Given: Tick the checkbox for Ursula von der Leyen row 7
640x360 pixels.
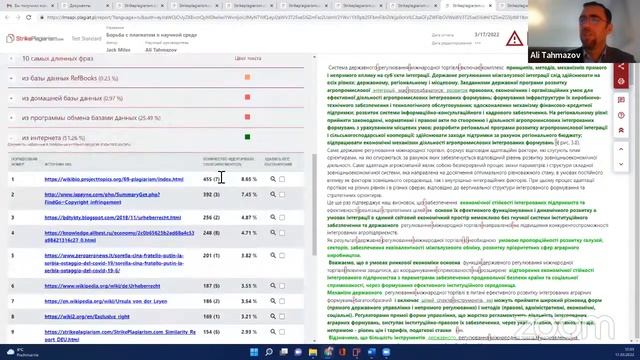Looking at the screenshot, I should click(x=282, y=301).
